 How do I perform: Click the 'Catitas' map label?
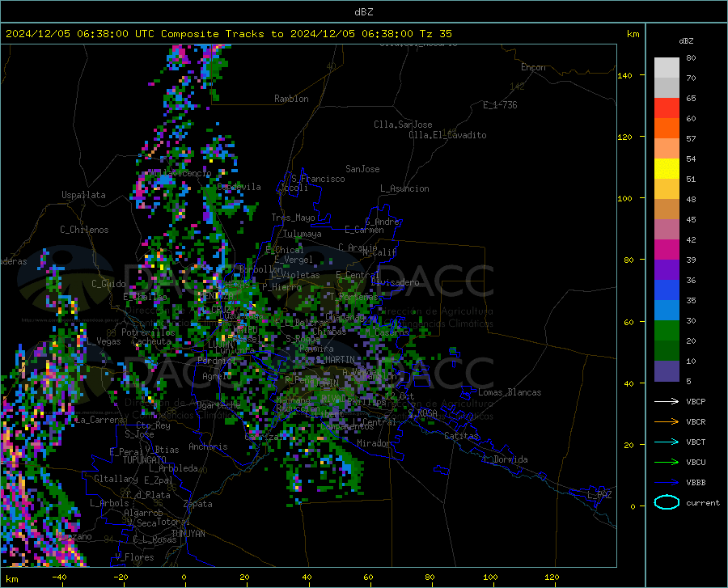pos(461,436)
